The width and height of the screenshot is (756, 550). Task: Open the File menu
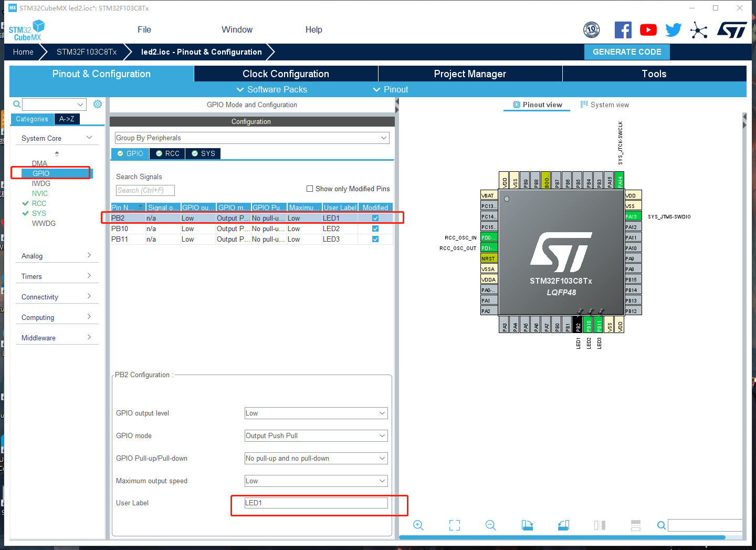pyautogui.click(x=144, y=30)
